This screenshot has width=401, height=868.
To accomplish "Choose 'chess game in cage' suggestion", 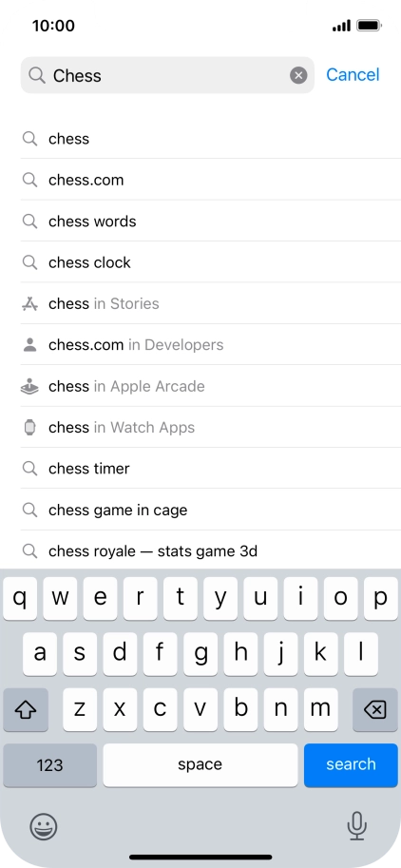I will 211,510.
